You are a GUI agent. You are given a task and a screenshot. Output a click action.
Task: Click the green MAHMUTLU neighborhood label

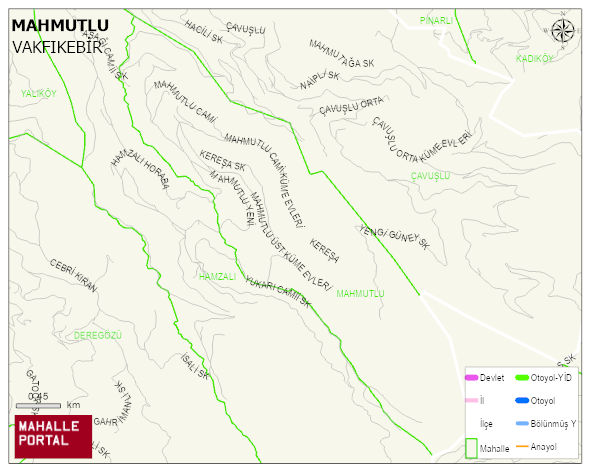tap(360, 293)
